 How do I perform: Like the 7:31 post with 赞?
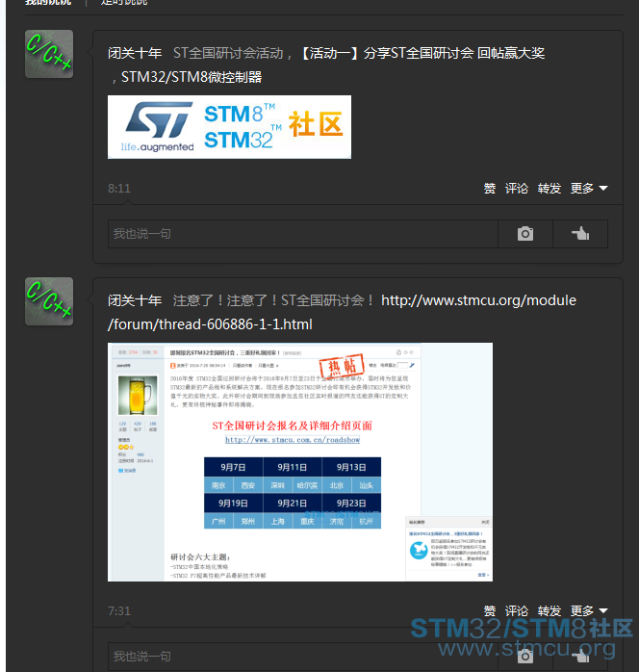(x=490, y=610)
